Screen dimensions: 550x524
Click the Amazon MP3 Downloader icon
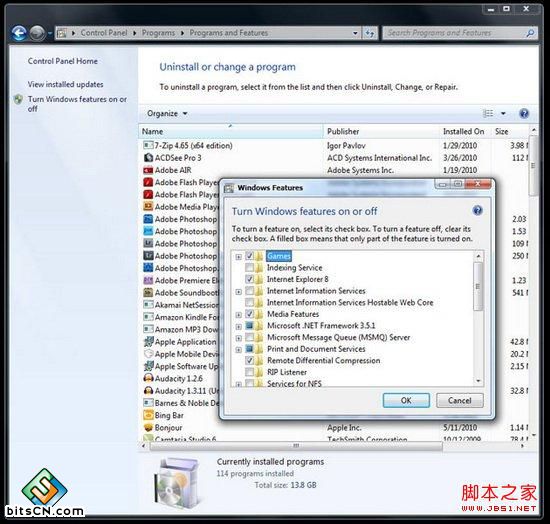148,329
